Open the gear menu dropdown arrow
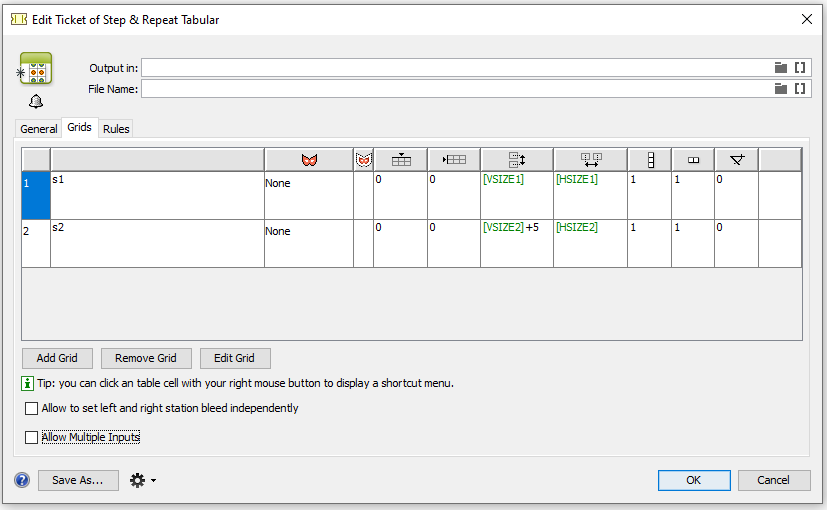The height and width of the screenshot is (510, 827). click(x=153, y=480)
